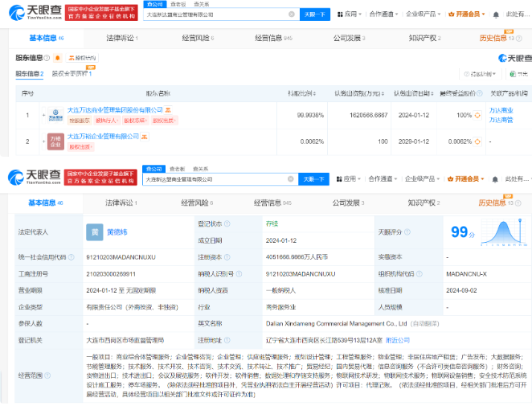
Task: Open the 合作通道 dropdown in the top page header
Action: point(384,14)
